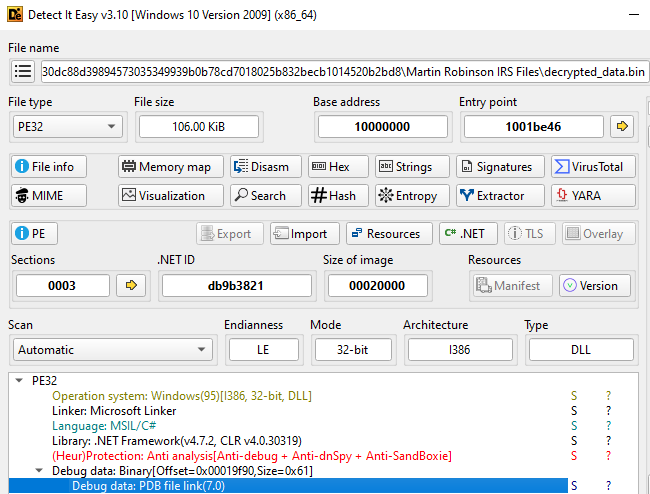Open the Disasm view
The width and height of the screenshot is (650, 494).
261,167
